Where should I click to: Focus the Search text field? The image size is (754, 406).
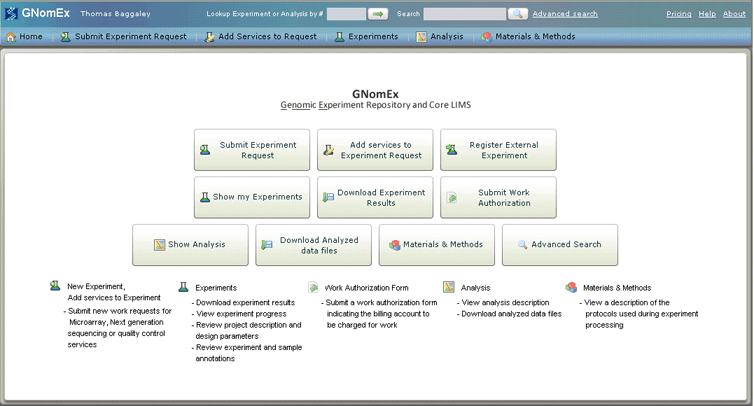465,14
